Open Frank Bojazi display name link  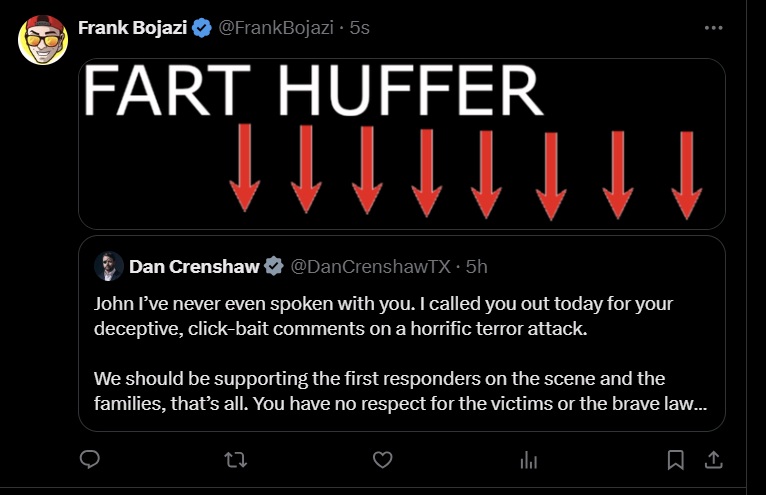132,28
